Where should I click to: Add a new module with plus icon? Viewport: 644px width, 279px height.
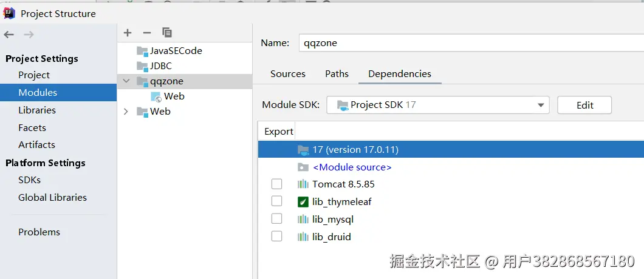coord(128,33)
